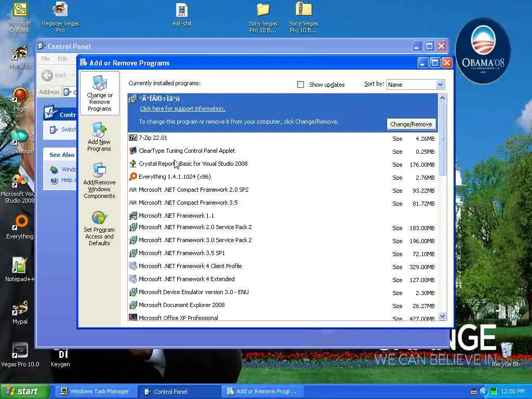Image resolution: width=532 pixels, height=399 pixels.
Task: Select Microsoft .NET Framework 4 Extended row
Action: click(283, 279)
